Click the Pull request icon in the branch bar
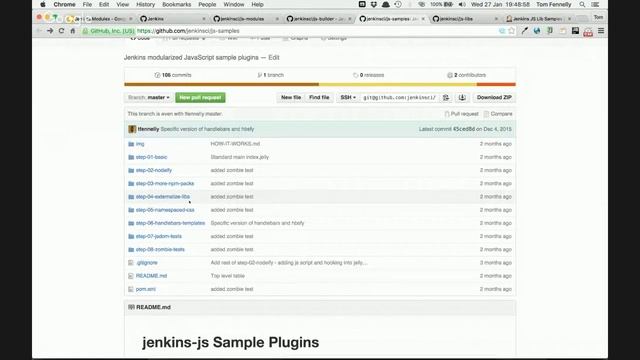This screenshot has width=640, height=360. point(447,114)
